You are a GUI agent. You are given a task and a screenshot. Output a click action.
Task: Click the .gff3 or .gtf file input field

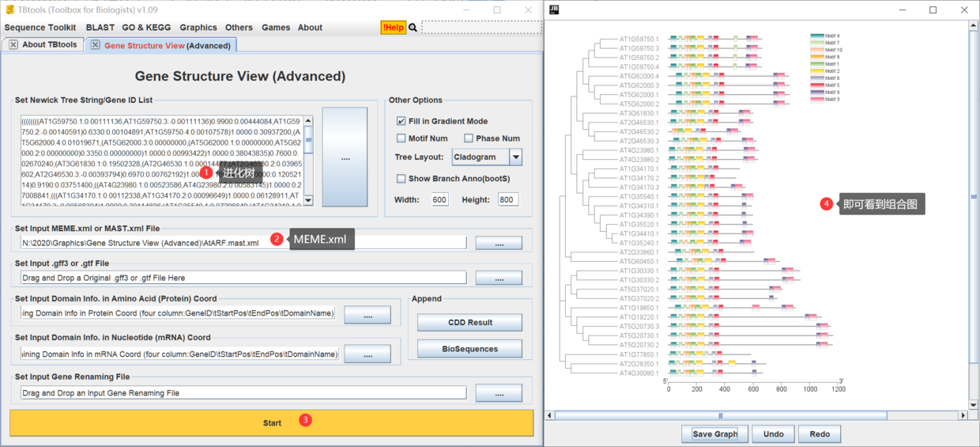pos(243,278)
